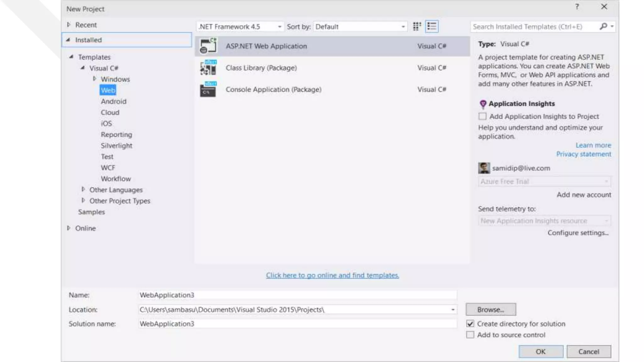Click the Solution name field
The width and height of the screenshot is (644, 362).
[297, 324]
